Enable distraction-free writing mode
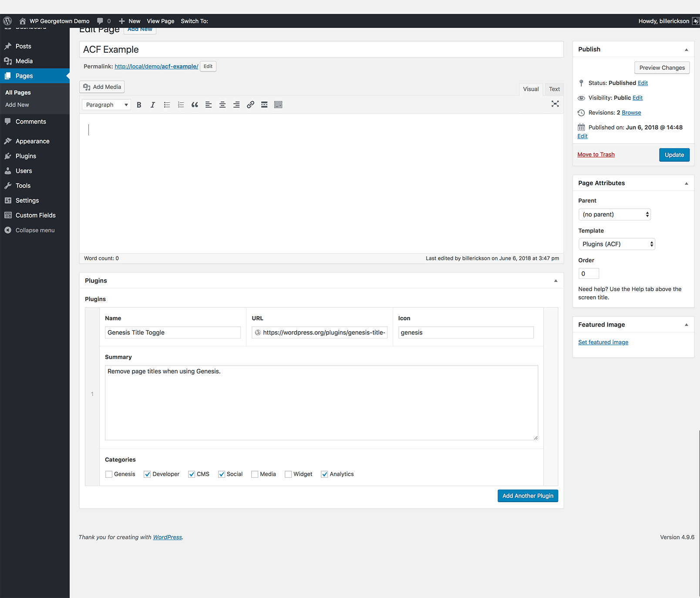This screenshot has height=598, width=700. (x=555, y=104)
